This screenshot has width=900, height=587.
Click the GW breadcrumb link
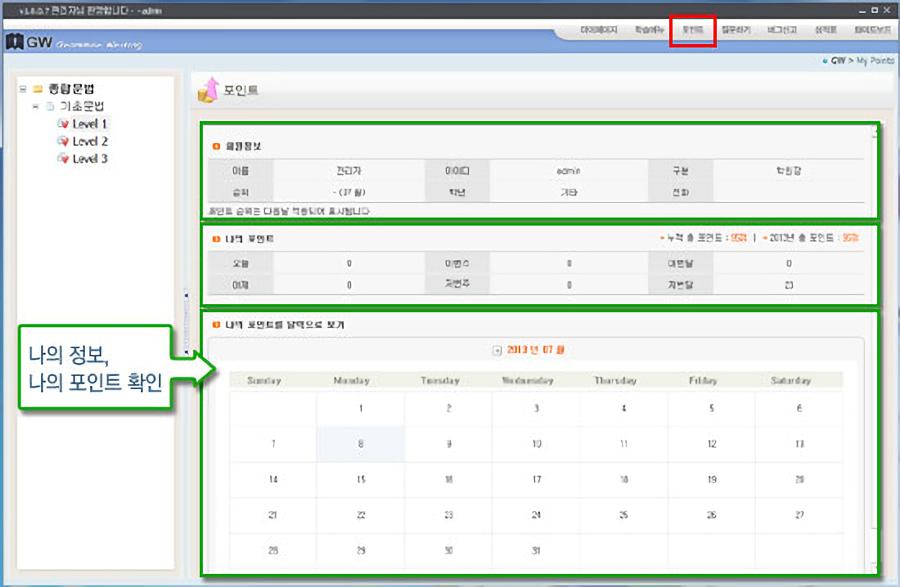click(x=838, y=61)
